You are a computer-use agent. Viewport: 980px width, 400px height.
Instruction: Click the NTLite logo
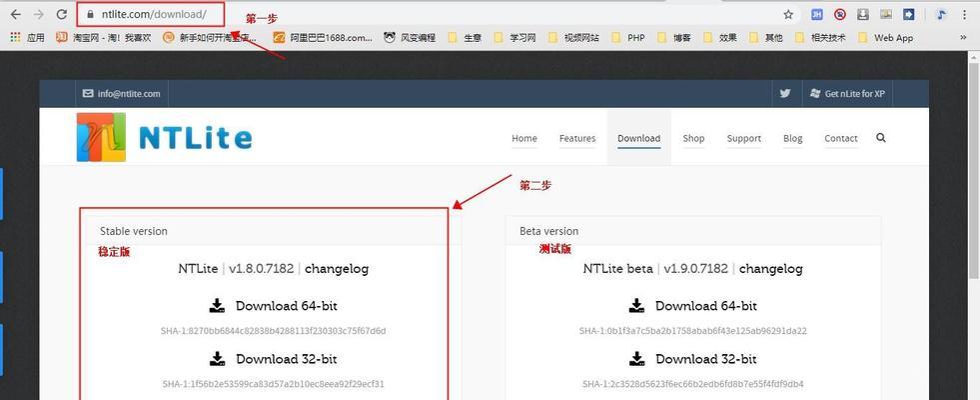tap(165, 137)
